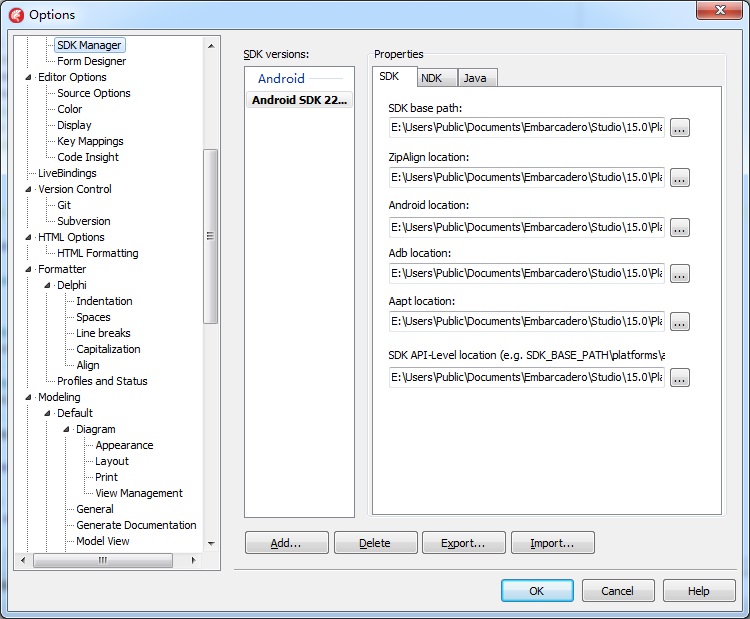
Task: Select Android SDK 22... in the list
Action: tap(299, 100)
